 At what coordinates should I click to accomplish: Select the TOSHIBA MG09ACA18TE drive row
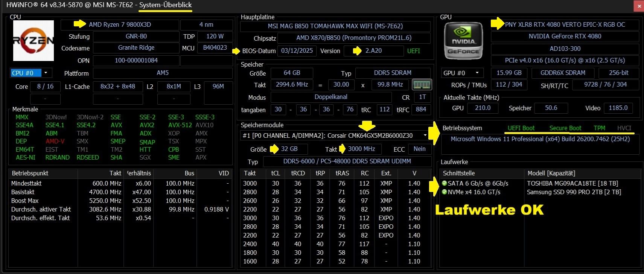[540, 183]
